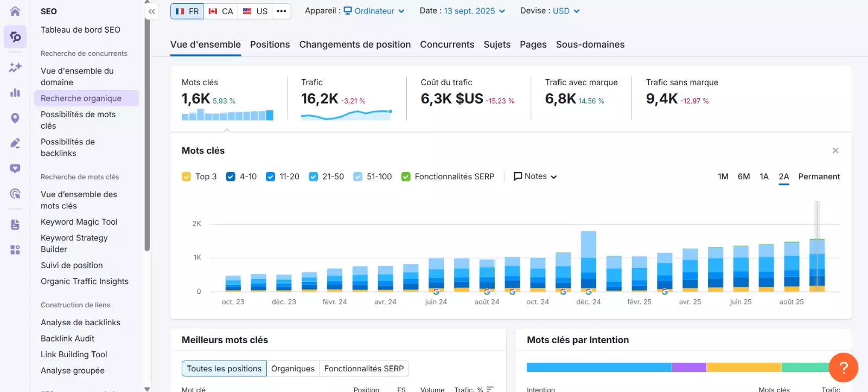Toggle the 4-10 positions checkbox

(231, 176)
